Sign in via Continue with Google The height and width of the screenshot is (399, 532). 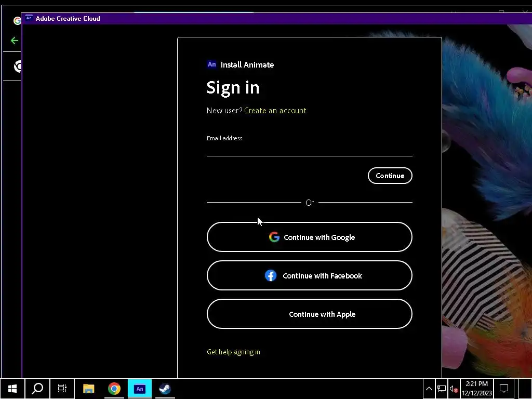point(310,237)
